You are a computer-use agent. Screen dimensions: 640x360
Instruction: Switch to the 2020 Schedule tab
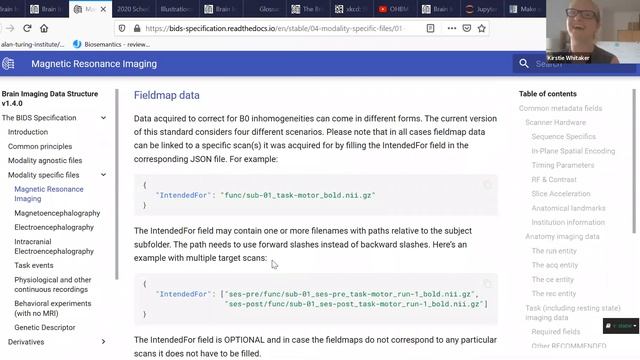(133, 9)
